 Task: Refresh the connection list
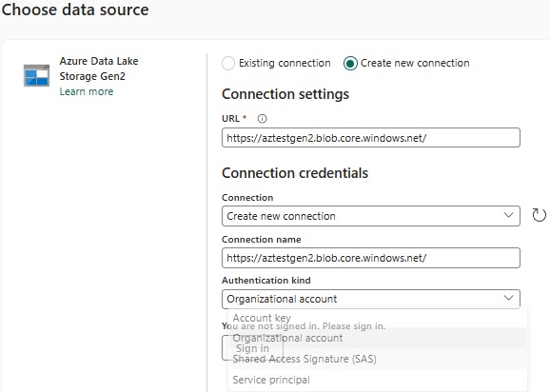539,215
